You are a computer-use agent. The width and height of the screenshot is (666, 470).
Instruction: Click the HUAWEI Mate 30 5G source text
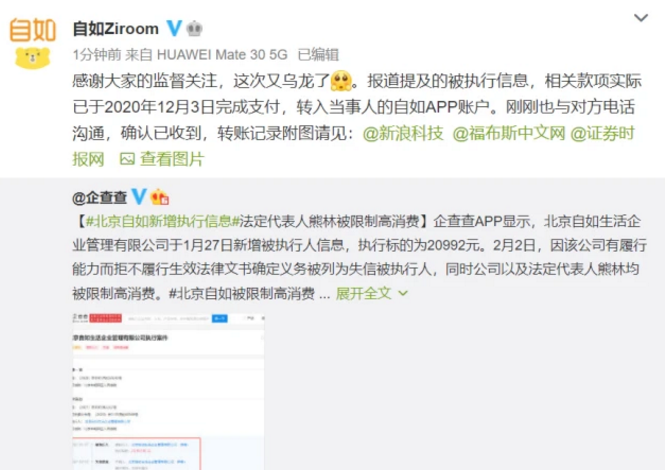222,55
